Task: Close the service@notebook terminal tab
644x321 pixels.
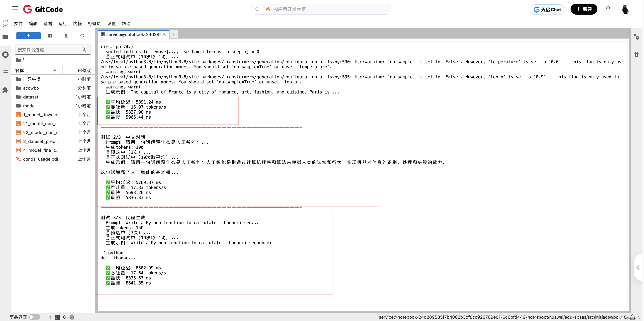Action: (x=164, y=35)
